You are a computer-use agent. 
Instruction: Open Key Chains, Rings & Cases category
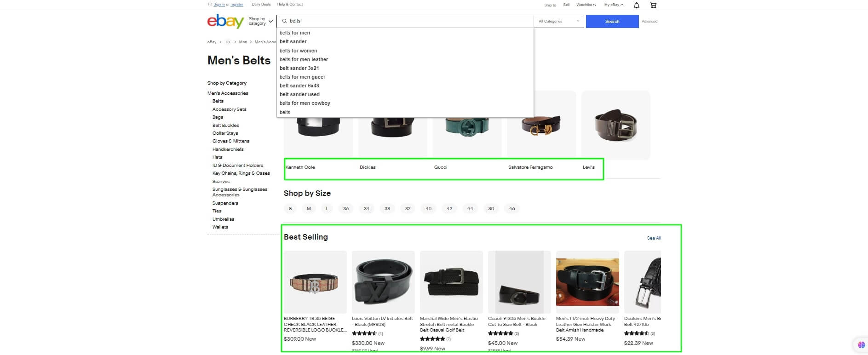click(x=241, y=173)
